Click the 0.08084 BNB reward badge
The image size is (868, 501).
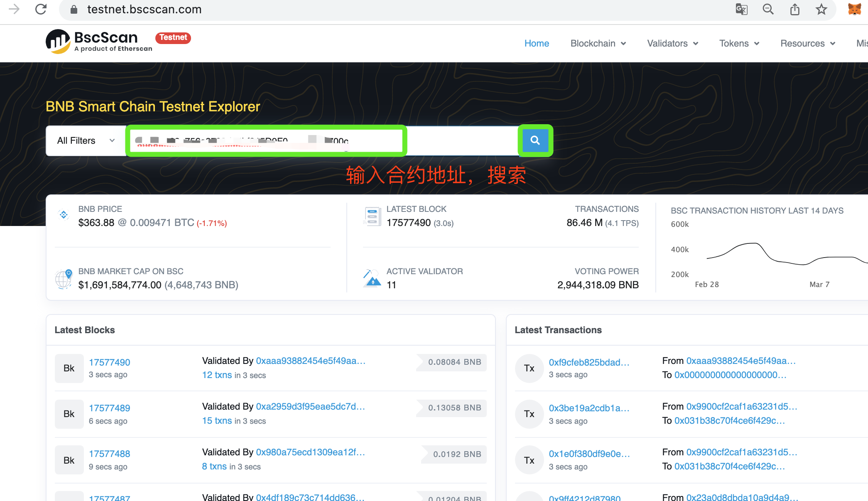tap(452, 362)
